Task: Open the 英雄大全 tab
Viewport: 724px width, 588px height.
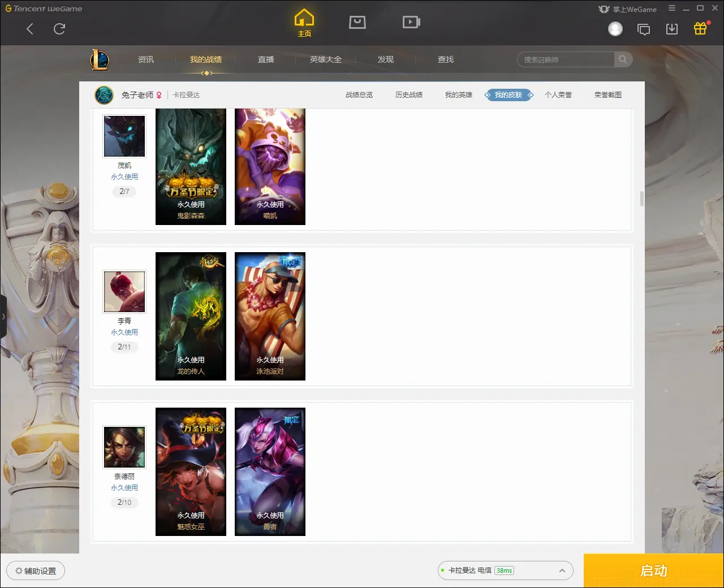Action: pyautogui.click(x=326, y=59)
